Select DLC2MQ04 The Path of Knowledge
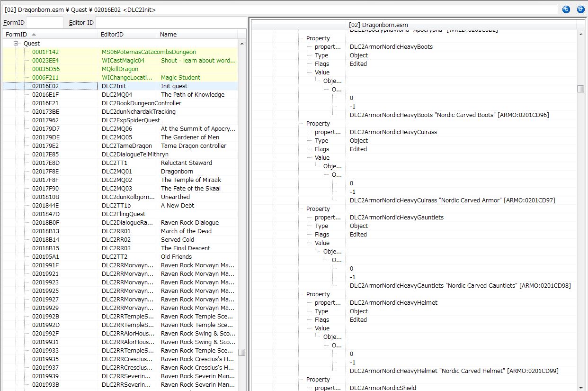The height and width of the screenshot is (391, 588). [x=120, y=94]
